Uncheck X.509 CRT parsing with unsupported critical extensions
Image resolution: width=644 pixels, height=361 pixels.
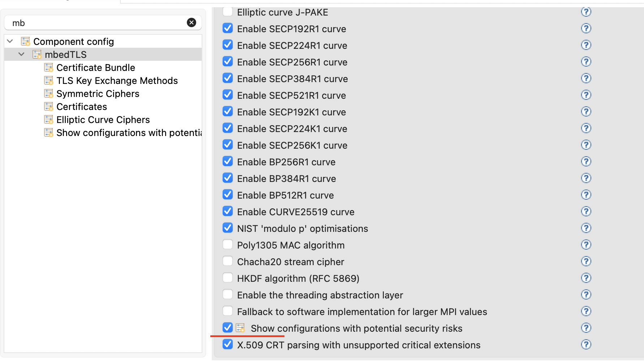228,344
